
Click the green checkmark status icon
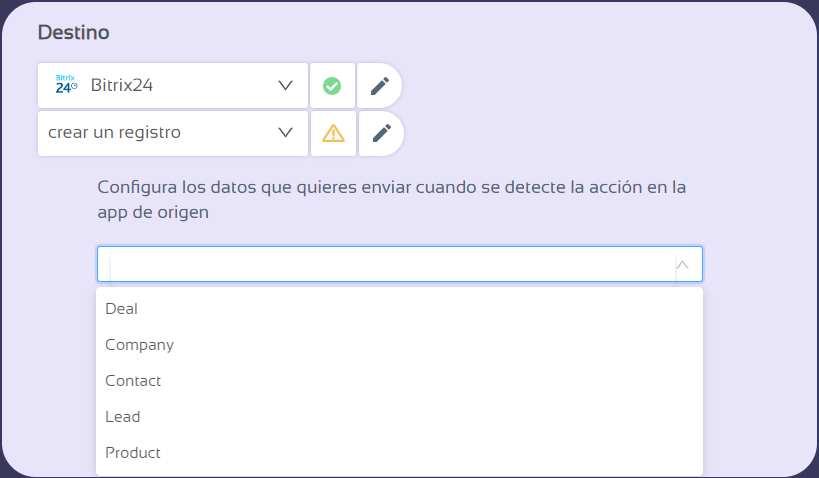(x=333, y=86)
